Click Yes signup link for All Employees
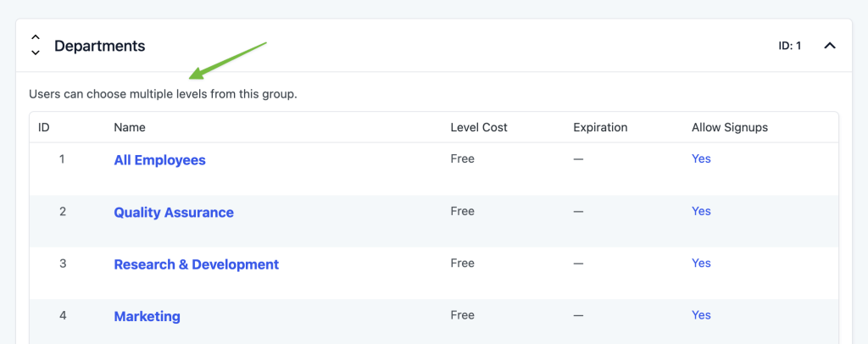This screenshot has height=344, width=868. [701, 158]
